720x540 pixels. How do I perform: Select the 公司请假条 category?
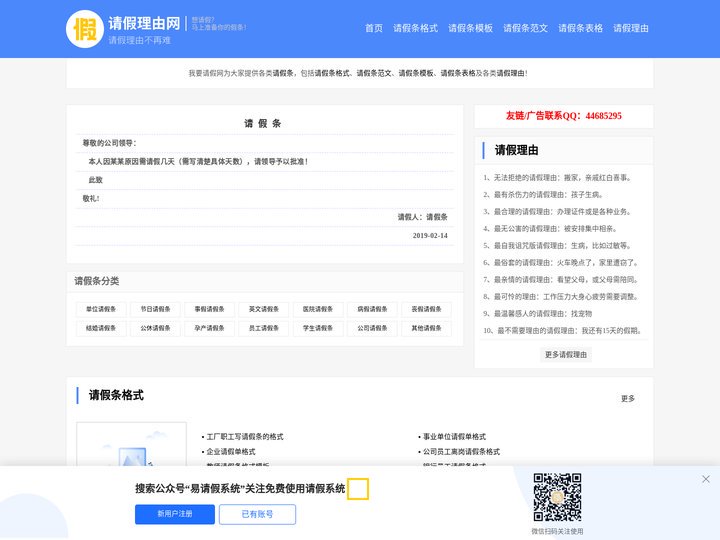click(x=372, y=328)
